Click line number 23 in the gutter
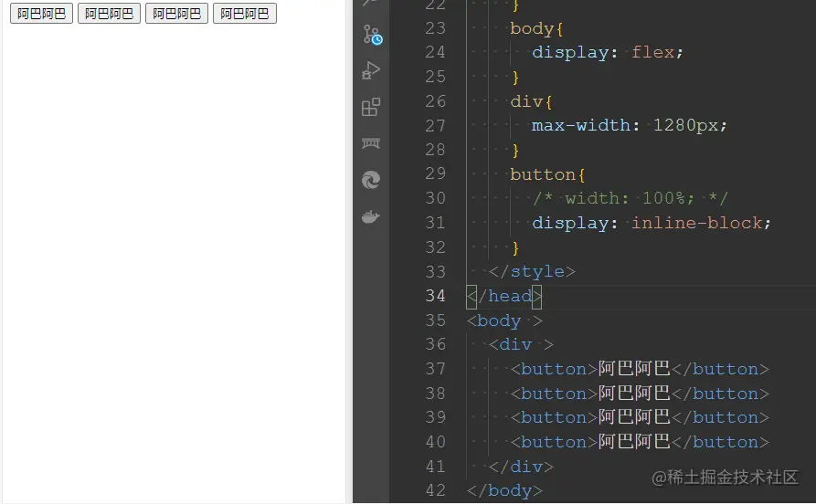The image size is (816, 504). 435,28
